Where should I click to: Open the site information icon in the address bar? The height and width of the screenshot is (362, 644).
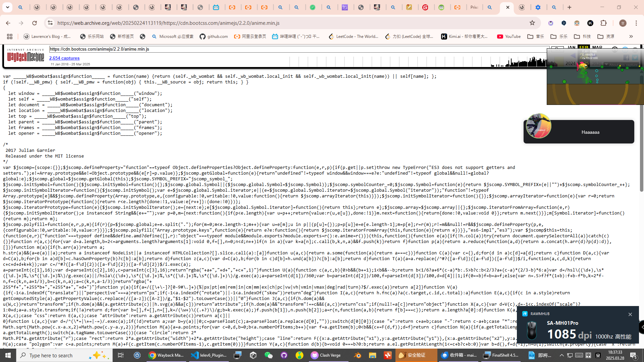click(x=50, y=23)
